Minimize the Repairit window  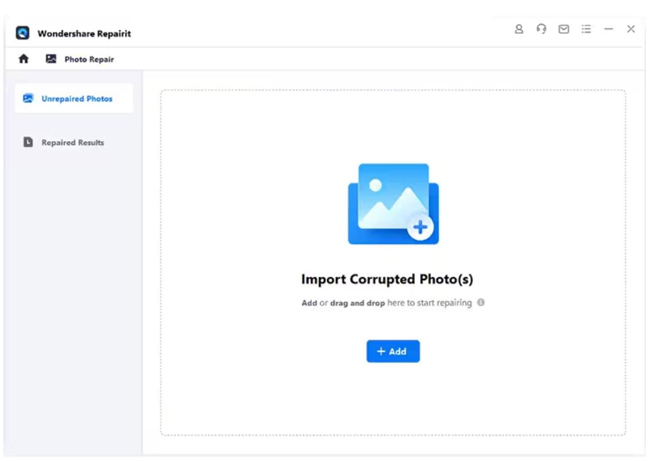pyautogui.click(x=608, y=29)
